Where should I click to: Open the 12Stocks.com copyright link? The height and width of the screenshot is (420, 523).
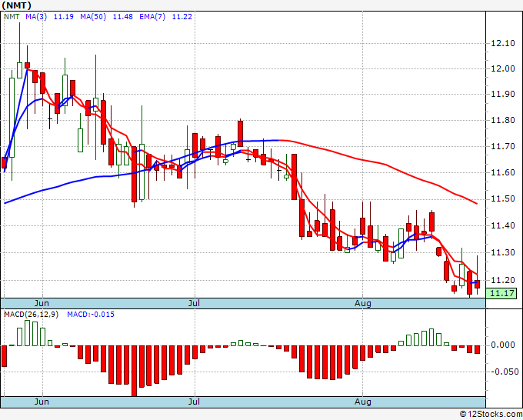tap(491, 415)
